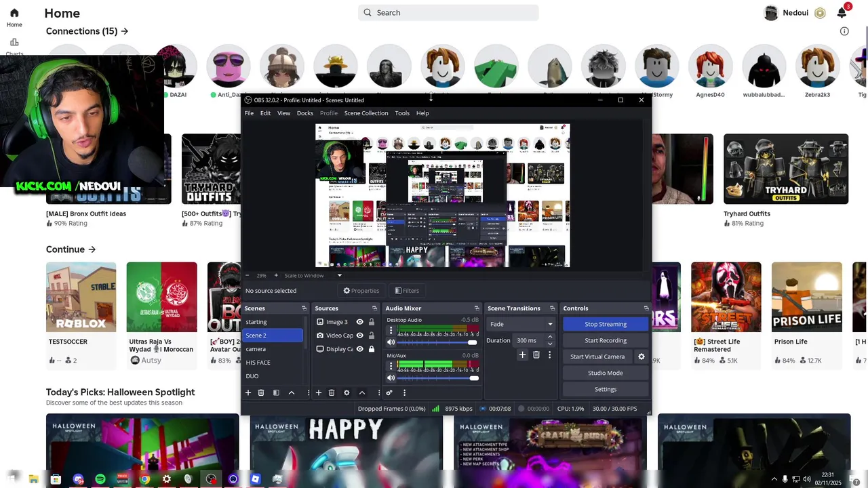Viewport: 868px width, 488px height.
Task: Enable Studio Mode
Action: [x=606, y=373]
